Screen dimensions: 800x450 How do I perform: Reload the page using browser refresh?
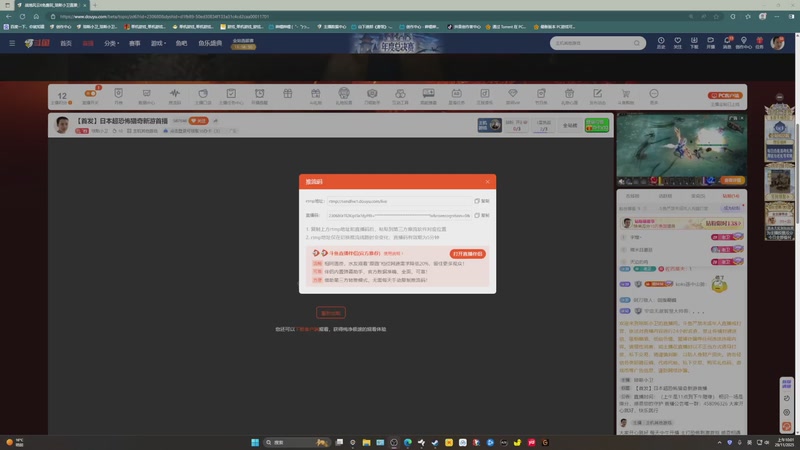(x=22, y=16)
